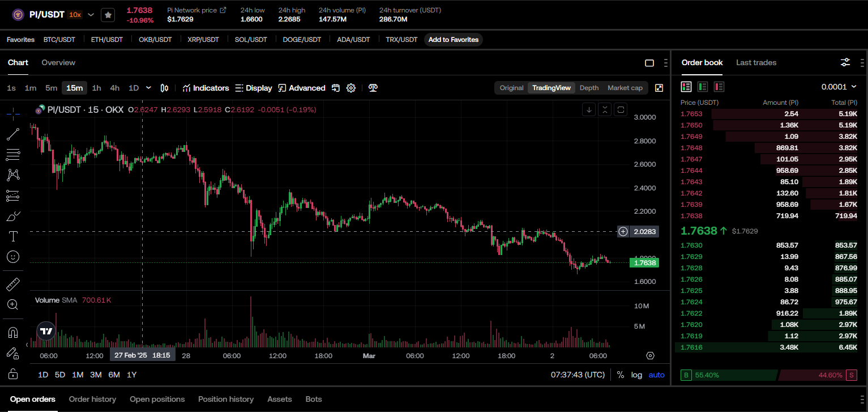
Task: Open chart time axis settings gear
Action: [x=650, y=355]
